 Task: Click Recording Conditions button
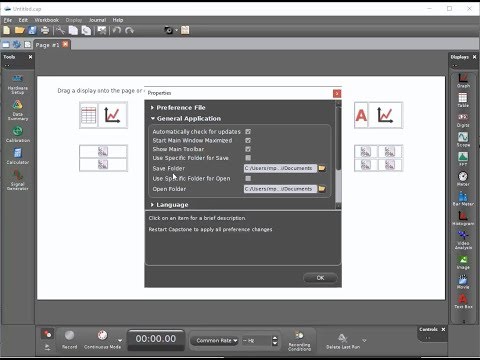299,341
